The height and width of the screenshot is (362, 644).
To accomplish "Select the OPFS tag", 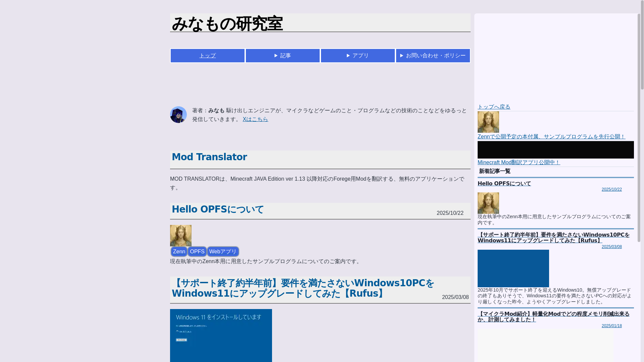I will click(x=197, y=251).
